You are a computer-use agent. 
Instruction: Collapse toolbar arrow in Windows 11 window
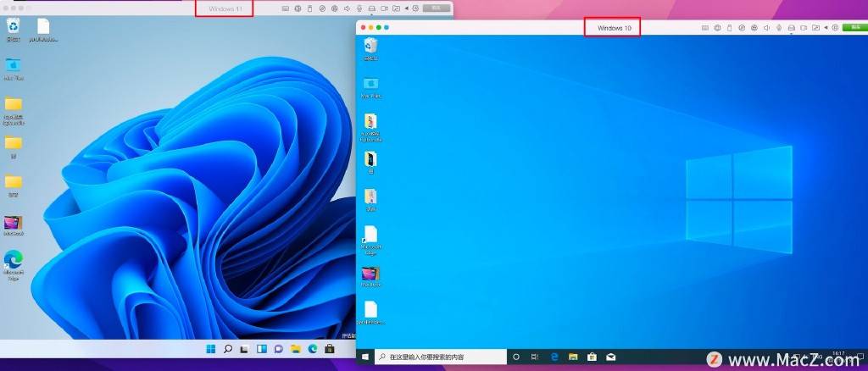[407, 8]
